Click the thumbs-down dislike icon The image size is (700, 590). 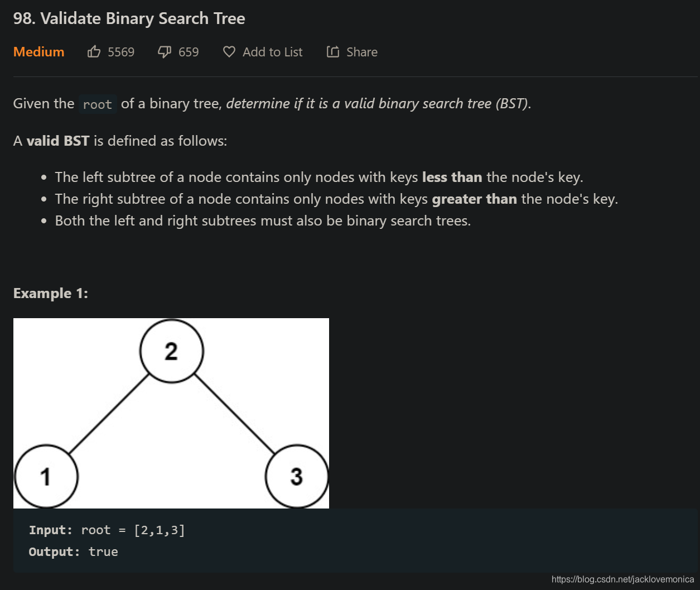point(165,52)
